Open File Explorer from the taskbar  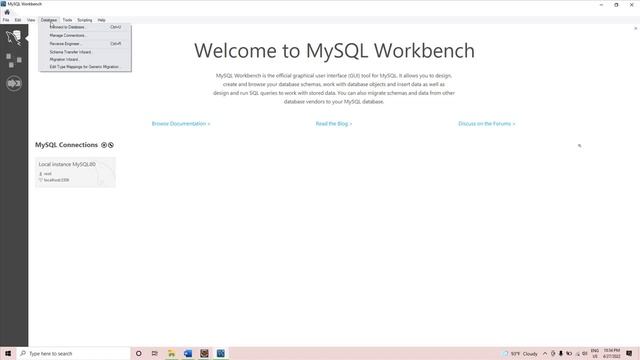[x=171, y=353]
